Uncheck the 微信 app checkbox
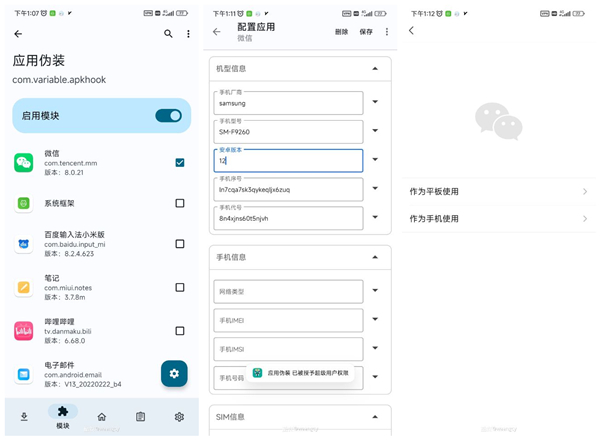The width and height of the screenshot is (600, 440). (x=179, y=162)
